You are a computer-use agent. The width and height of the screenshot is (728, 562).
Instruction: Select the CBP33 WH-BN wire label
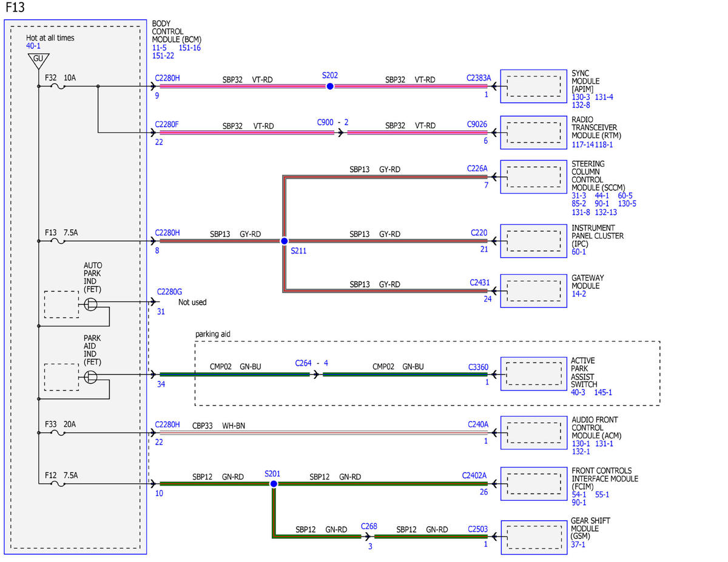(x=219, y=426)
